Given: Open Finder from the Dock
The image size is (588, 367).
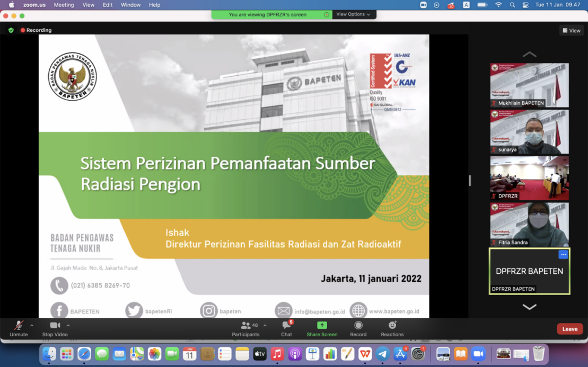Looking at the screenshot, I should pyautogui.click(x=49, y=354).
